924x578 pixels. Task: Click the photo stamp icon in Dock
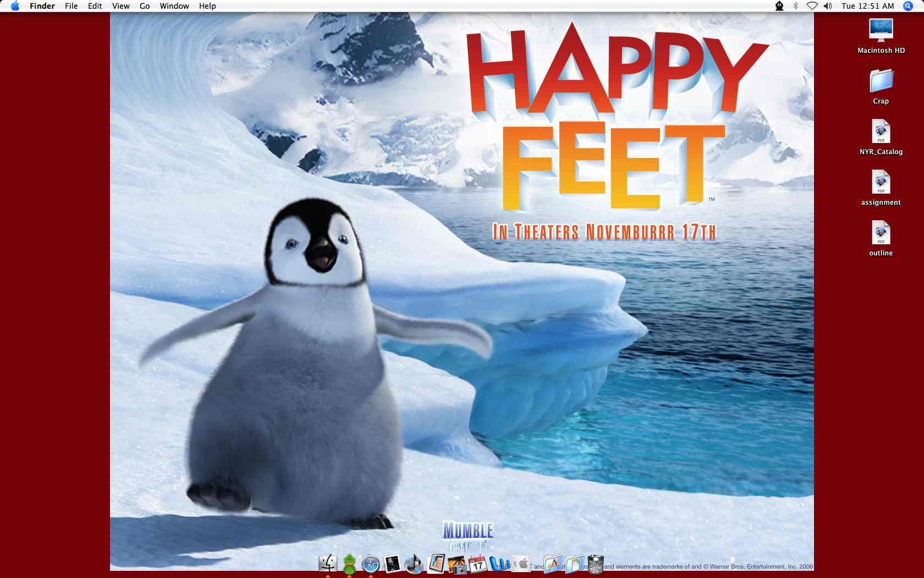tap(392, 564)
